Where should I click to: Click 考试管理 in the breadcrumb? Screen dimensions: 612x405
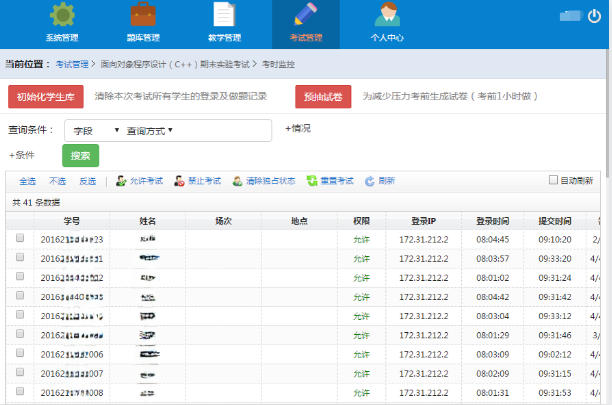pos(71,63)
